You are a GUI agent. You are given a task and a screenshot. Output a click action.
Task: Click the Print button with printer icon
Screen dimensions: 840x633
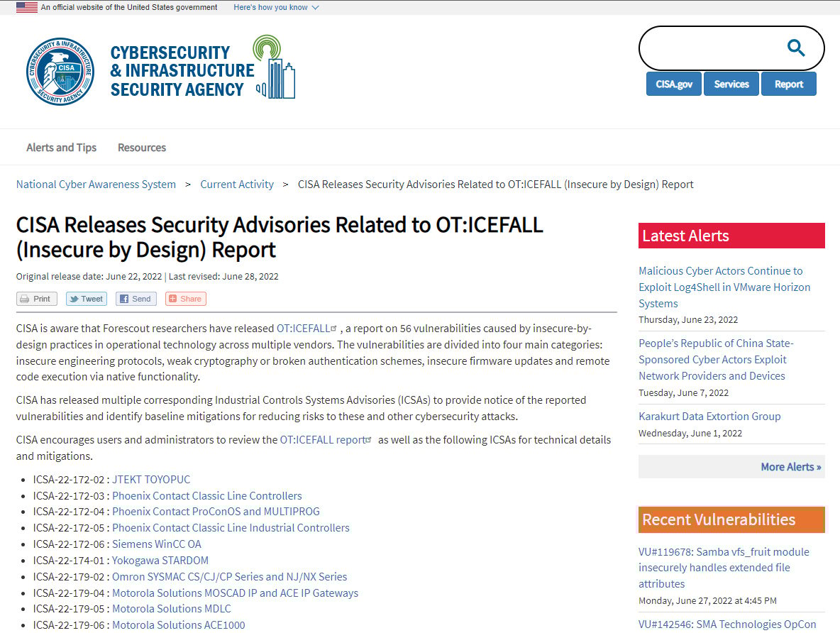click(x=37, y=299)
